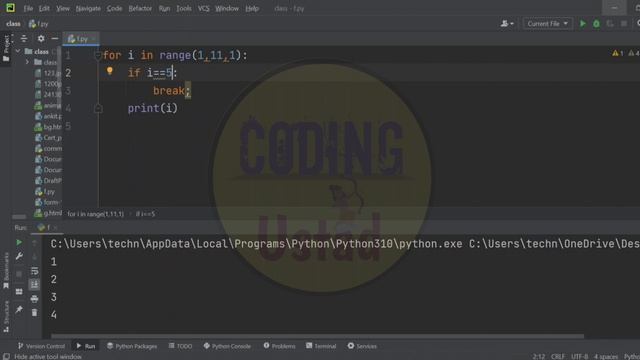
Task: Collapse the root class folder in project tree
Action: [18, 51]
